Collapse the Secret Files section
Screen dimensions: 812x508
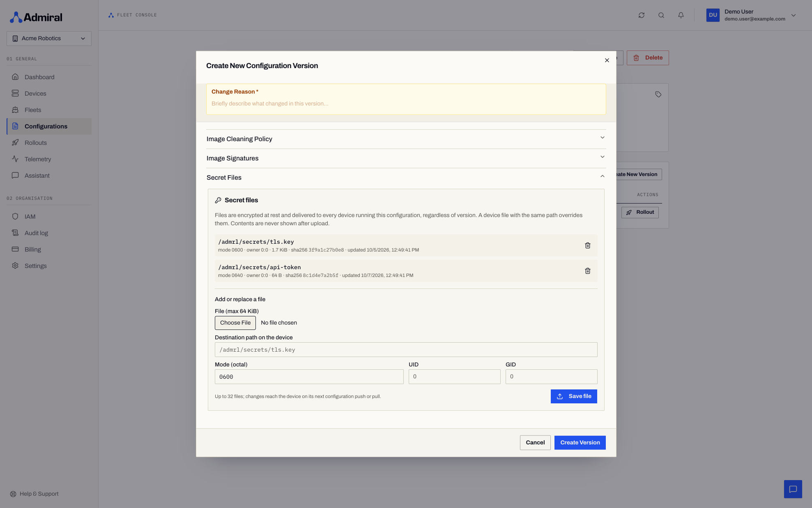pos(406,178)
